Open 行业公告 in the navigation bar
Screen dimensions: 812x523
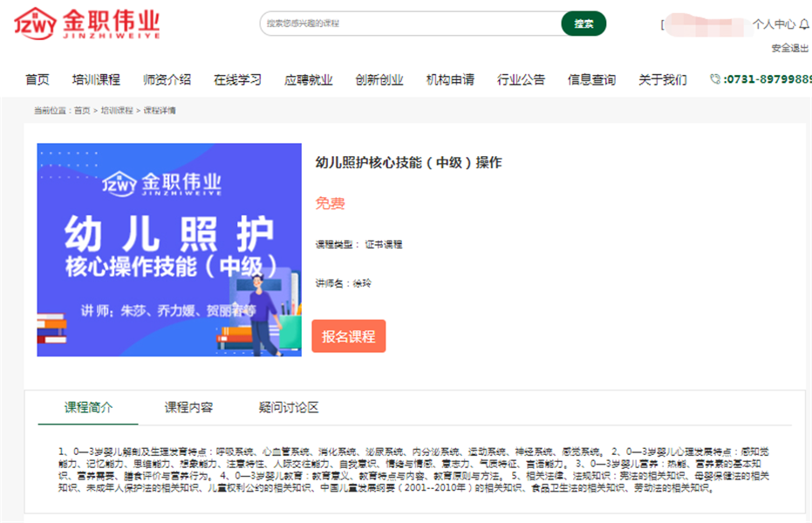521,79
